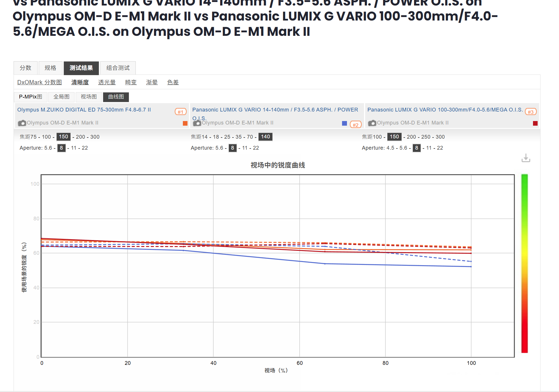The height and width of the screenshot is (392, 559).
Task: Open the 渐晕 measurement
Action: [152, 82]
